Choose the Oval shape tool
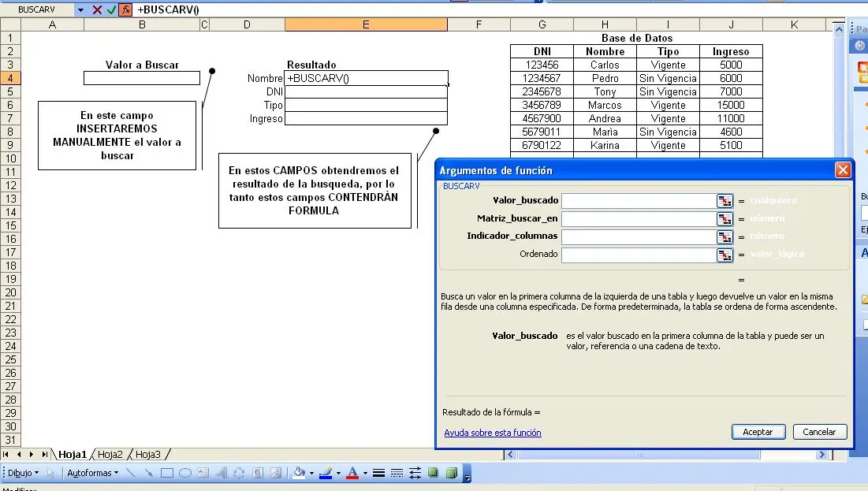The width and height of the screenshot is (868, 491). click(185, 473)
